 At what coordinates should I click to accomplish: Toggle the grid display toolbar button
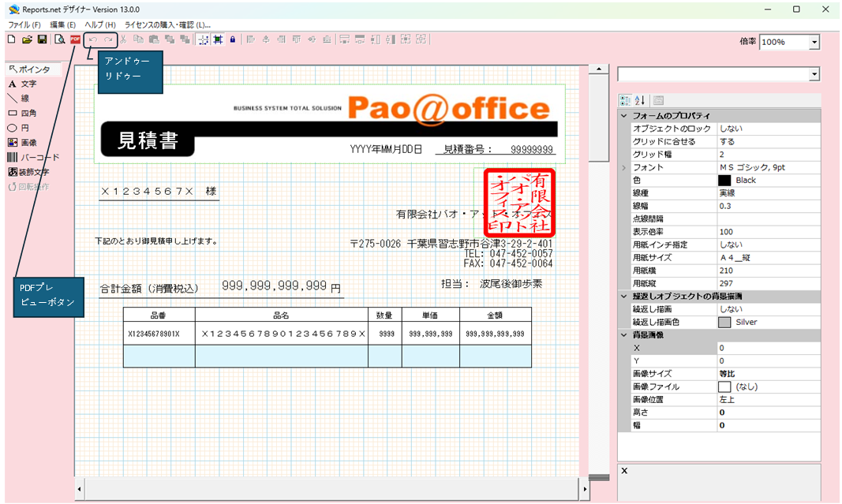tap(202, 39)
